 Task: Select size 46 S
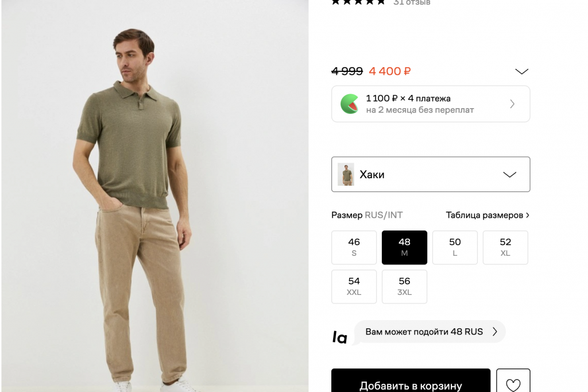(x=354, y=247)
